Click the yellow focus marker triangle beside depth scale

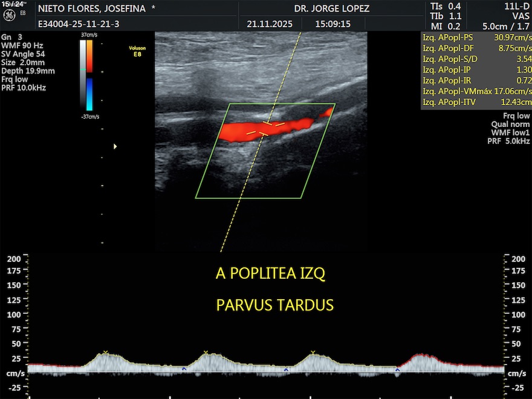pos(115,146)
